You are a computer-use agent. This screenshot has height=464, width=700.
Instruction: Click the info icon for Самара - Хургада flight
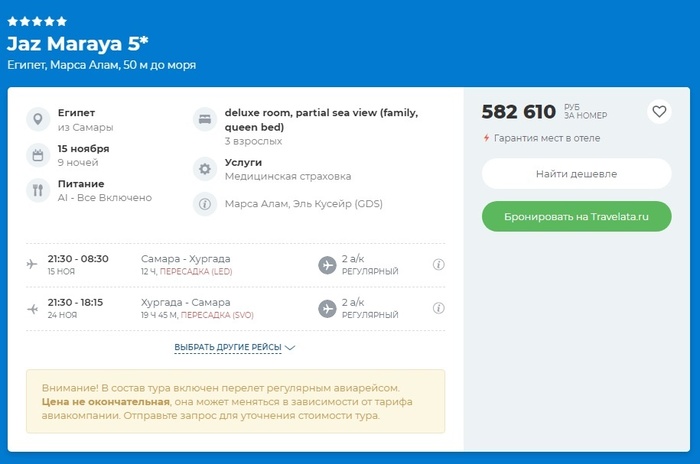click(x=438, y=265)
